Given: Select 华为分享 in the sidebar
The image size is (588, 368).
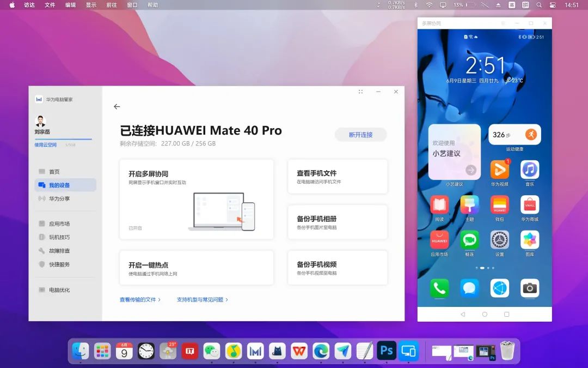Looking at the screenshot, I should click(x=65, y=198).
